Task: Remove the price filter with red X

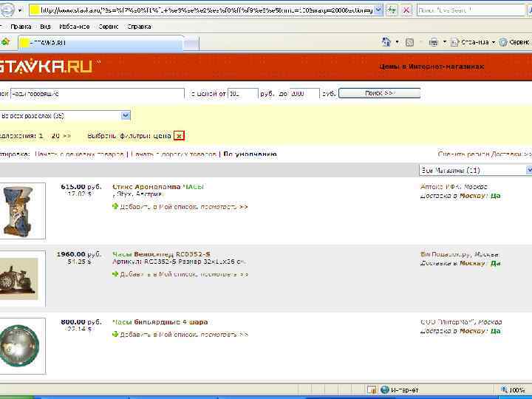Action: [x=179, y=136]
